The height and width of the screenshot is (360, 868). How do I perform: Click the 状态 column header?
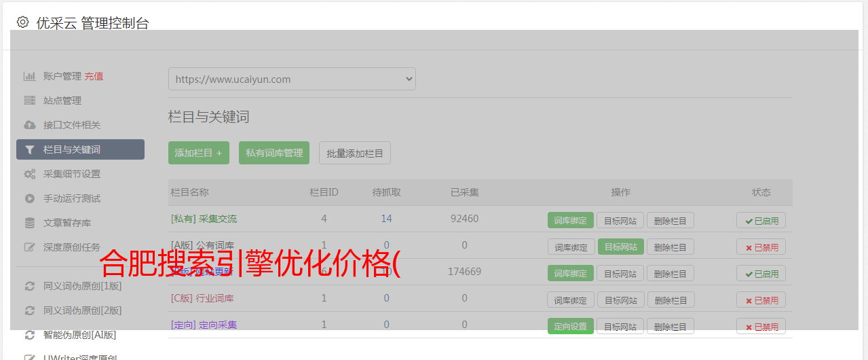(x=761, y=192)
